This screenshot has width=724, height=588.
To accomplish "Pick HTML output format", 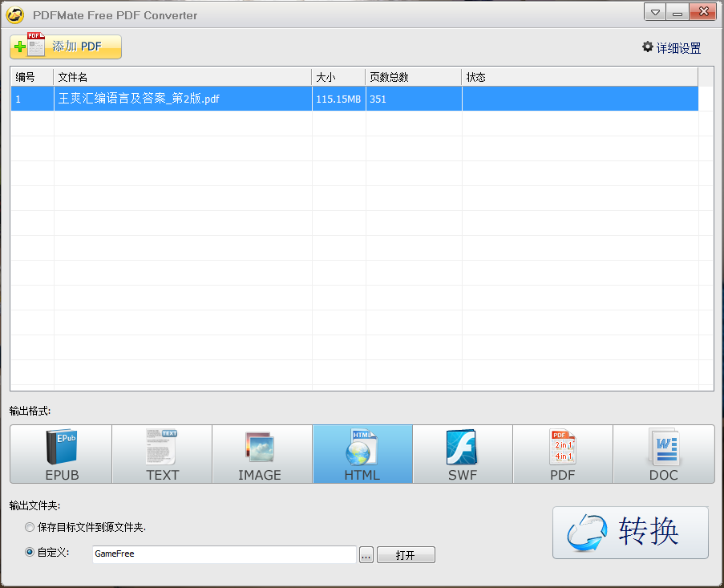I will (362, 454).
